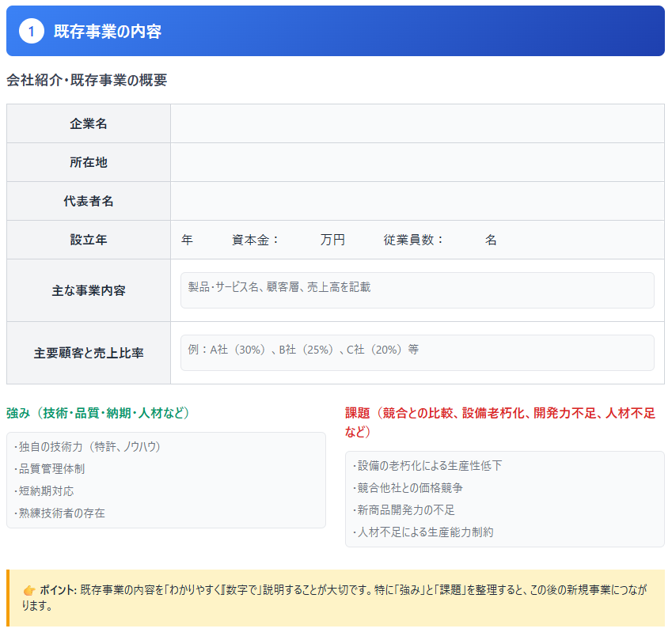Click the 従業員数： label text

coord(414,240)
